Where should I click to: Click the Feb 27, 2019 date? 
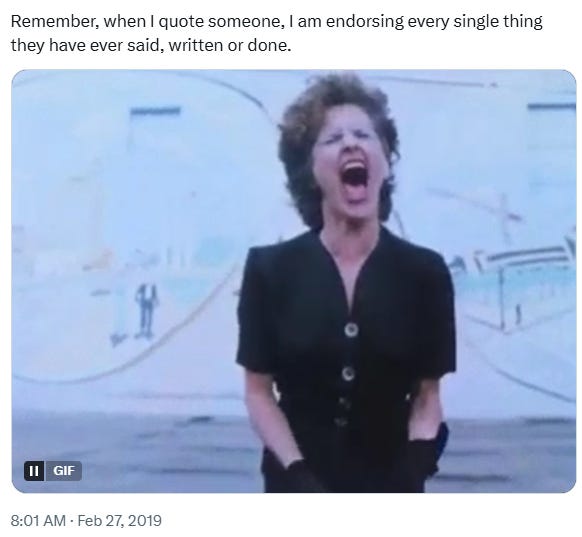click(x=120, y=520)
